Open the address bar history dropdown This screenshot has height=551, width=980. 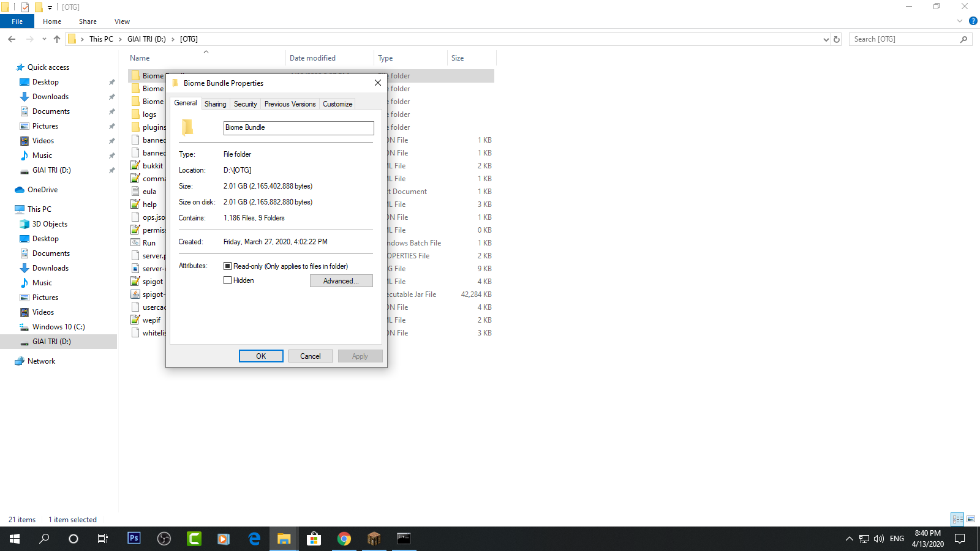click(826, 39)
